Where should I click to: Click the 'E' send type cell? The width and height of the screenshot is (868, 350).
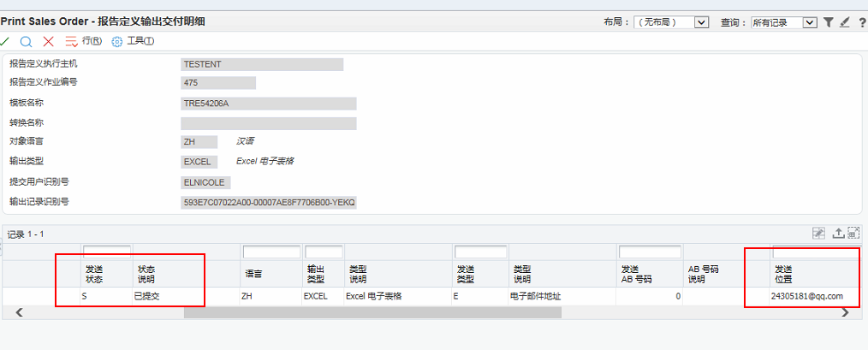[480, 296]
